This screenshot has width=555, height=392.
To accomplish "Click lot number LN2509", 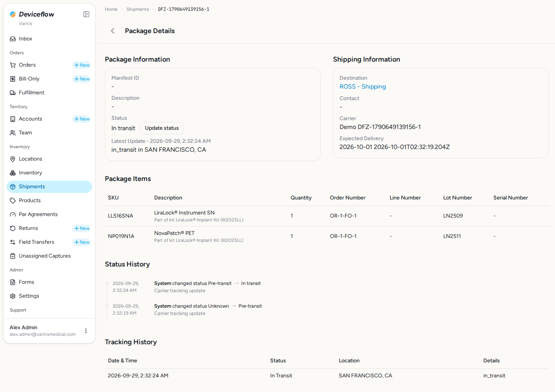I will point(453,216).
